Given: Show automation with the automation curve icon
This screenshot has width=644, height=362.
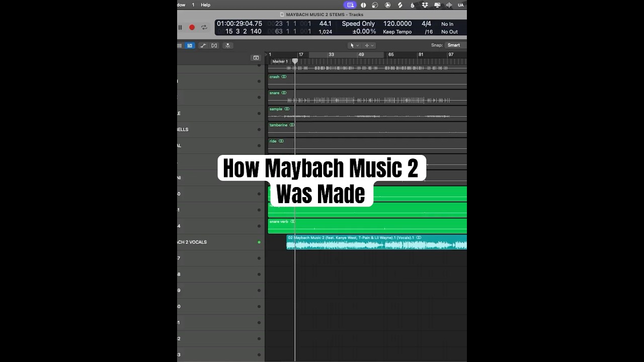Looking at the screenshot, I should [x=203, y=45].
